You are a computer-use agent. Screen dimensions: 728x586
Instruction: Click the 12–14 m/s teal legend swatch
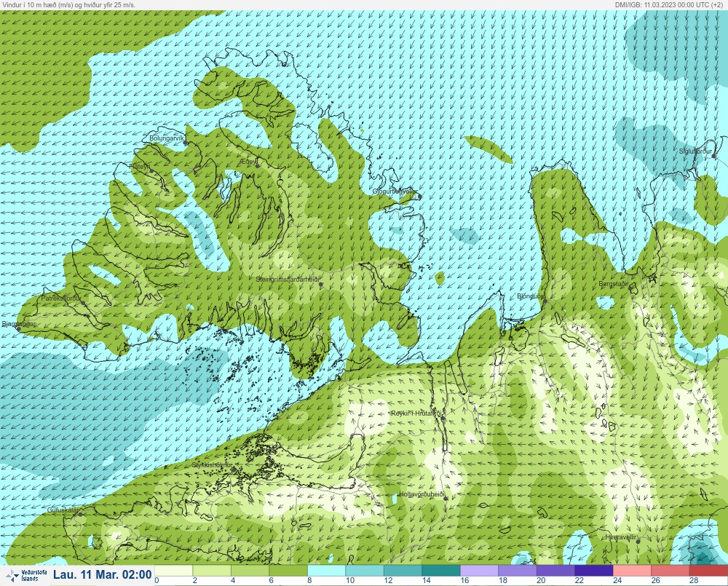pos(403,570)
